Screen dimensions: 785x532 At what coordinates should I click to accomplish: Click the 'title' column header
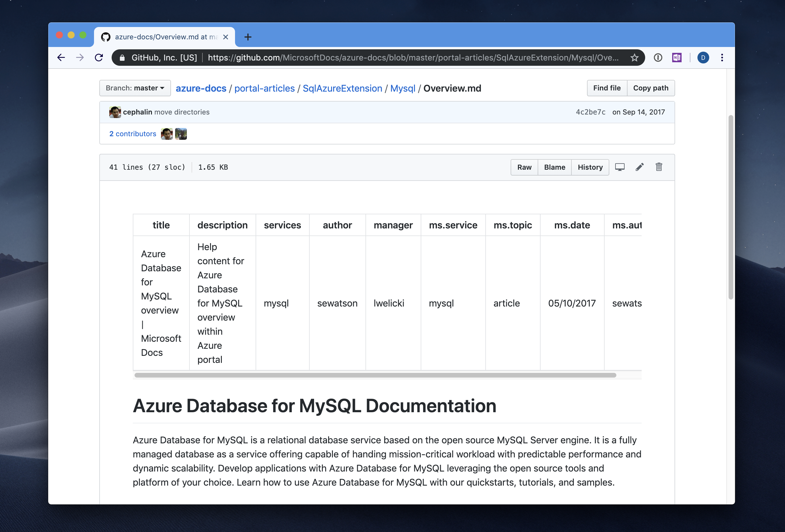click(161, 225)
